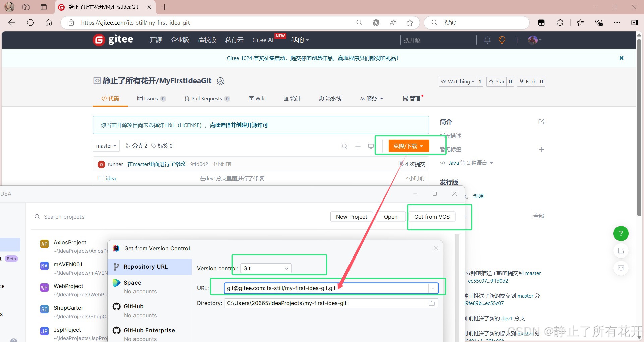Open the 流水线 tab
The image size is (644, 342).
pyautogui.click(x=330, y=98)
